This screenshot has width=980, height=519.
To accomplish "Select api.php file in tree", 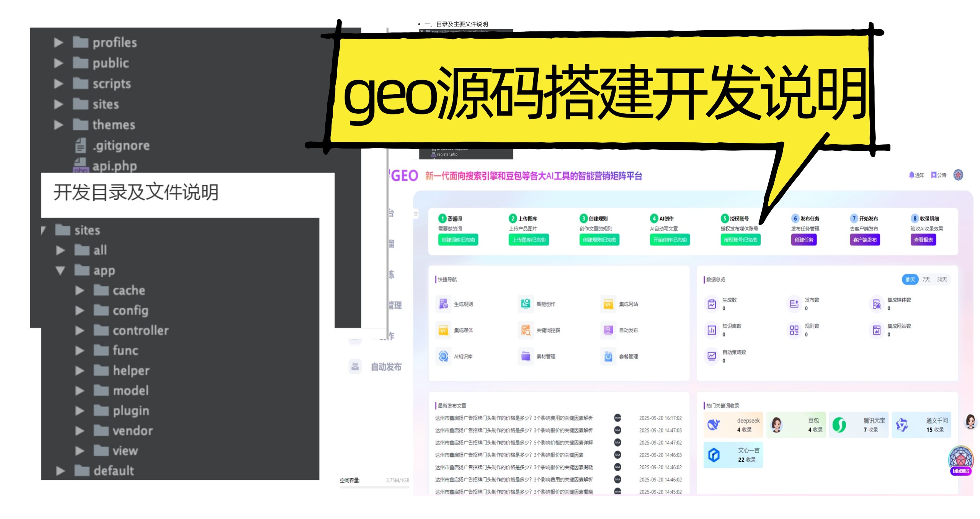I will (x=114, y=166).
